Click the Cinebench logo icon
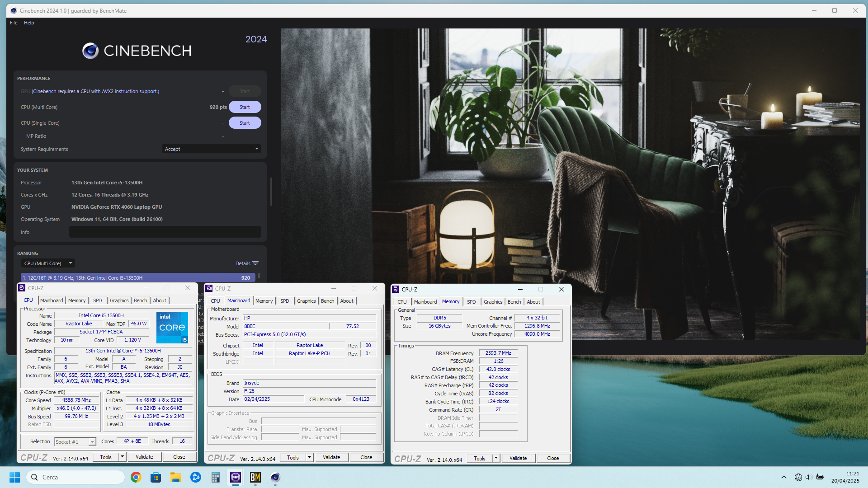868x488 pixels. point(90,51)
